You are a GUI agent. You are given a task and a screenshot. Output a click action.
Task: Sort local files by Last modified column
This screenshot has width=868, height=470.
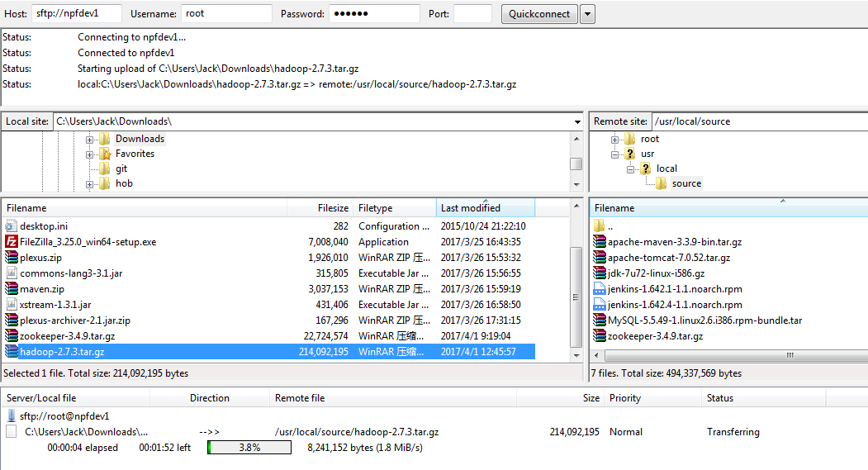[486, 208]
